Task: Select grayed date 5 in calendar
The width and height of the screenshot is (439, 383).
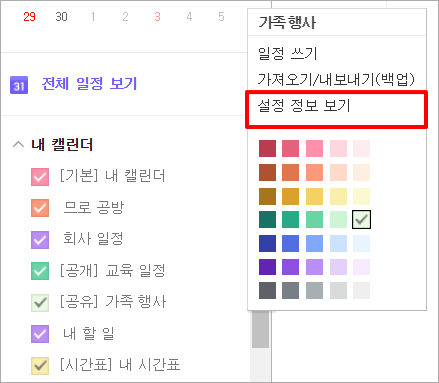Action: (x=221, y=16)
